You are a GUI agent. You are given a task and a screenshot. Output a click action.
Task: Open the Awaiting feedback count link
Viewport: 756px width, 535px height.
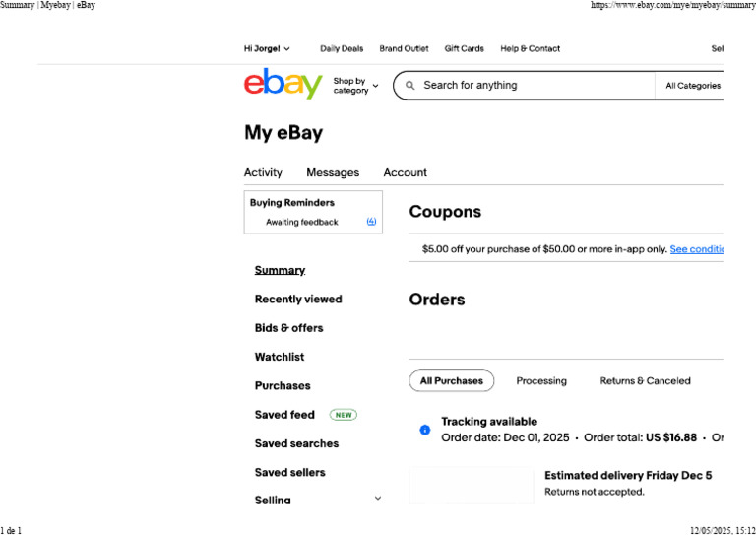tap(371, 222)
